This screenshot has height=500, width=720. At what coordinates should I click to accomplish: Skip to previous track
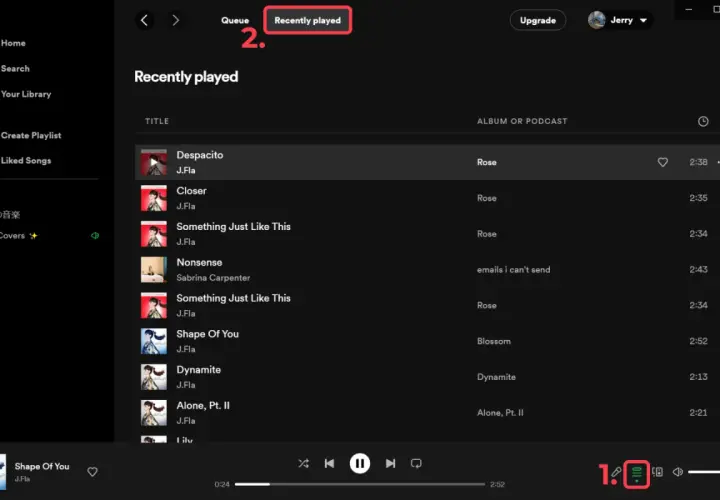click(329, 463)
